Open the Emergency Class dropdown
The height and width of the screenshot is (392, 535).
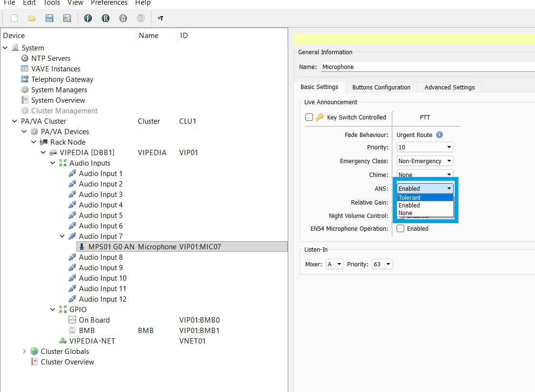pos(425,161)
